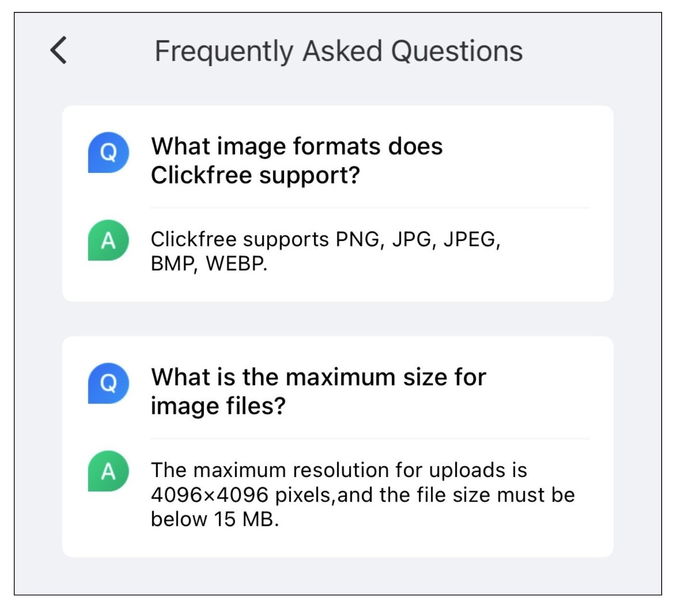Click the blue Q icon beside maximum size question
The width and height of the screenshot is (677, 616).
tap(109, 383)
